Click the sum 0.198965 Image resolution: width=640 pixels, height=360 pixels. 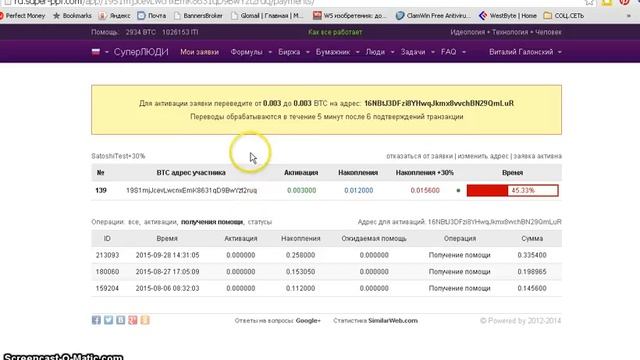tap(532, 271)
